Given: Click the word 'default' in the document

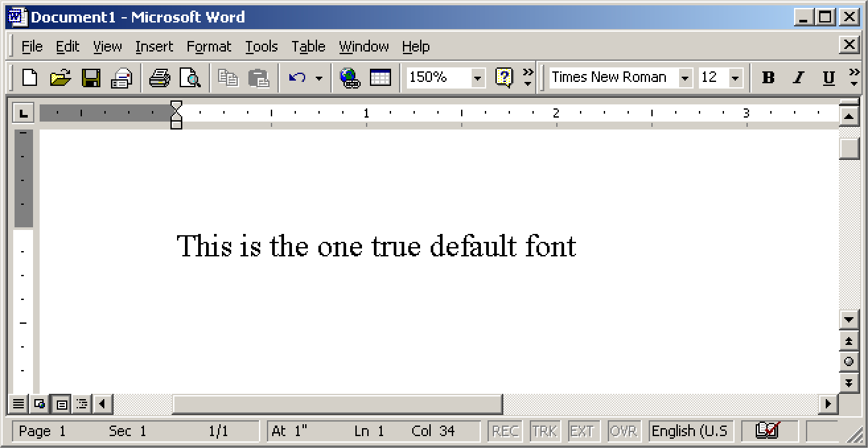Looking at the screenshot, I should click(473, 246).
